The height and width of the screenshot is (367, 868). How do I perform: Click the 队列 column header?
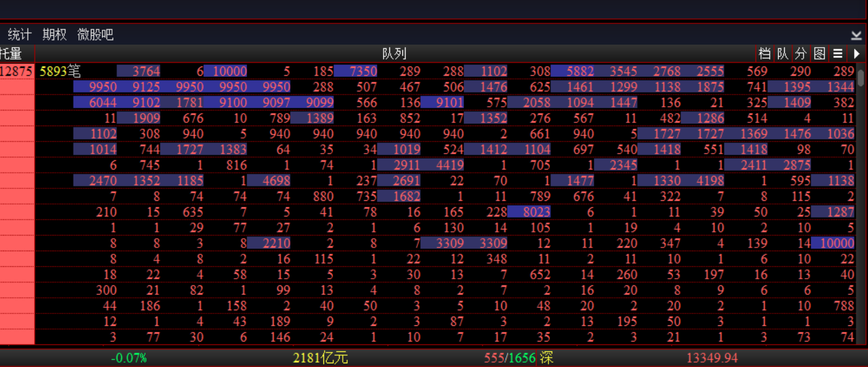(394, 53)
